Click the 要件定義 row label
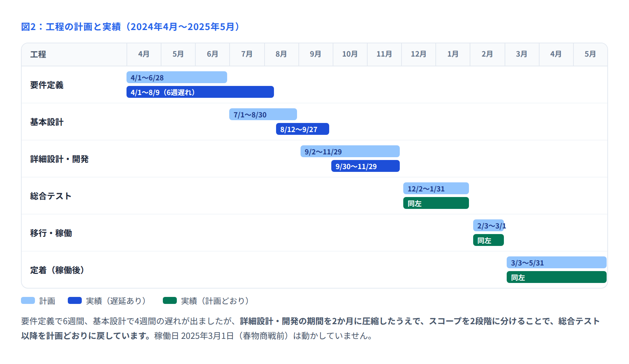This screenshot has width=629, height=364. [x=47, y=85]
